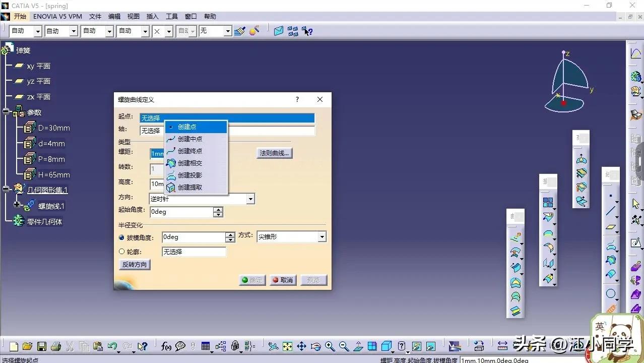Open the 方向 逆时针 dropdown
644x363 pixels.
click(250, 199)
